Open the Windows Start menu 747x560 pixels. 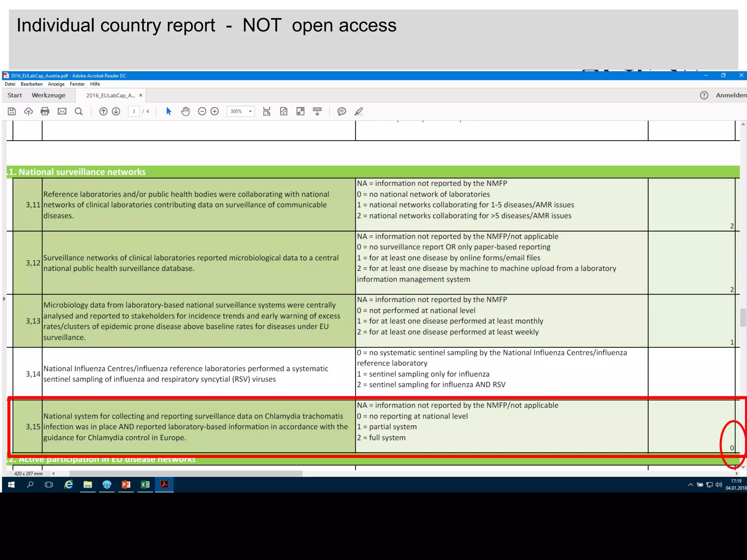(11, 485)
